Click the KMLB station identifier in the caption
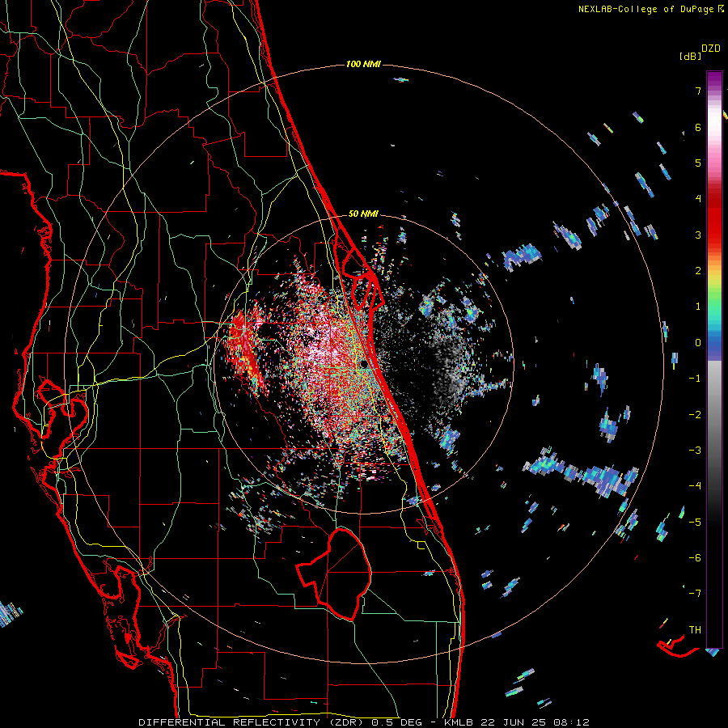This screenshot has height=728, width=728. coord(460,722)
